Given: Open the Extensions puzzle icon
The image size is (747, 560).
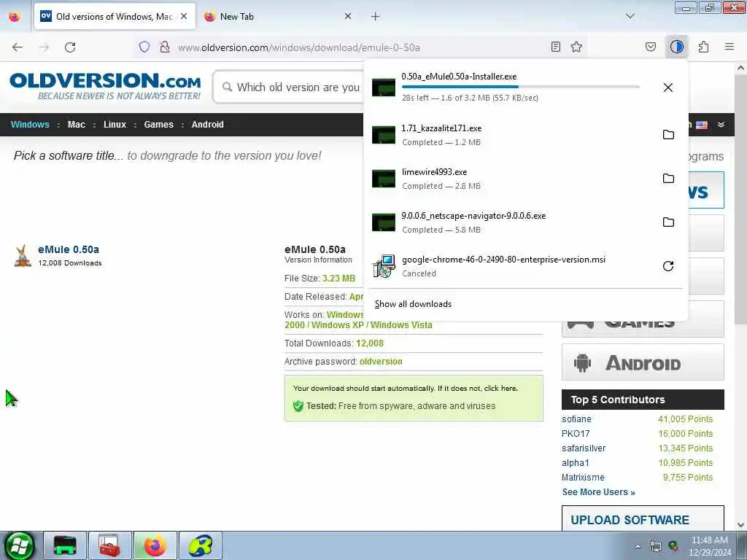Looking at the screenshot, I should tap(703, 47).
